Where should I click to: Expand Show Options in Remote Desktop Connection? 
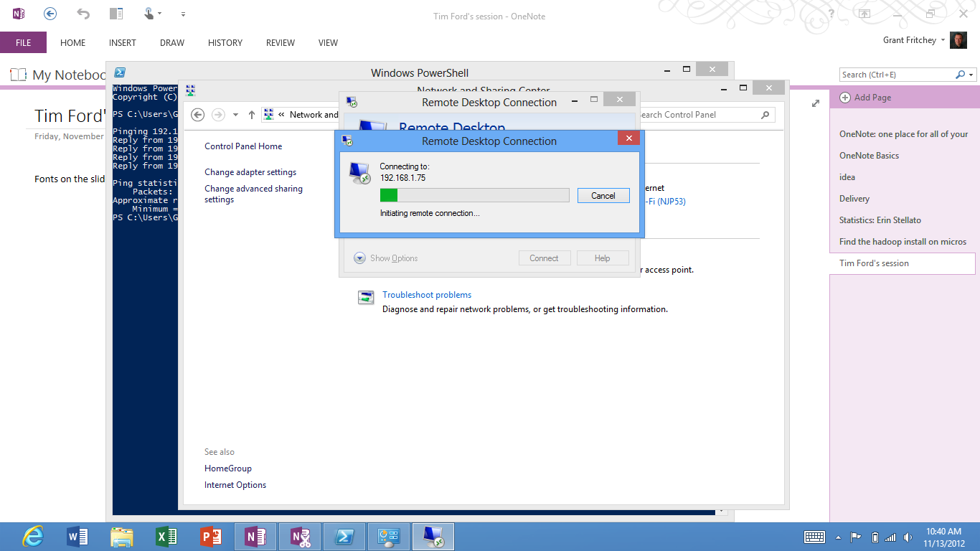(x=386, y=258)
